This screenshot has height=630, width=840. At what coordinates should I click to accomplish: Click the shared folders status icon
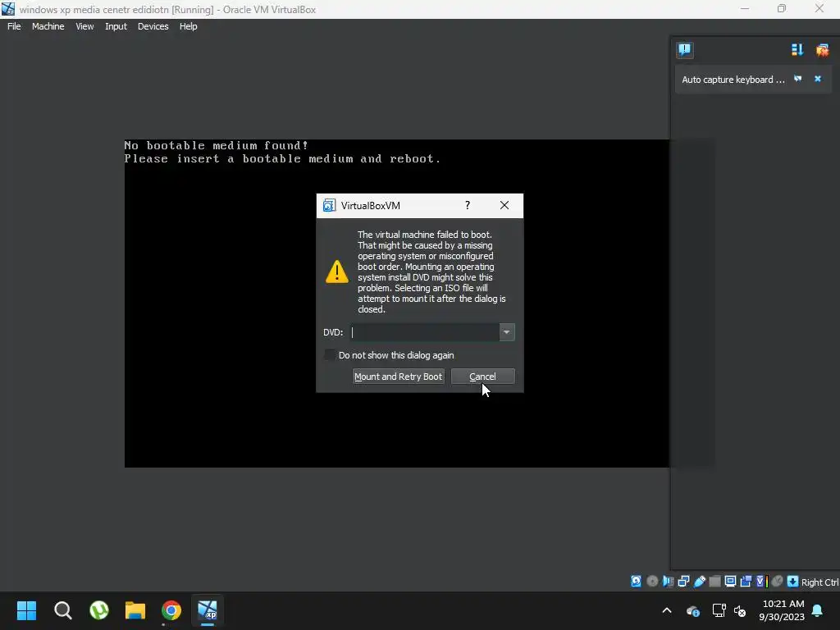(714, 582)
